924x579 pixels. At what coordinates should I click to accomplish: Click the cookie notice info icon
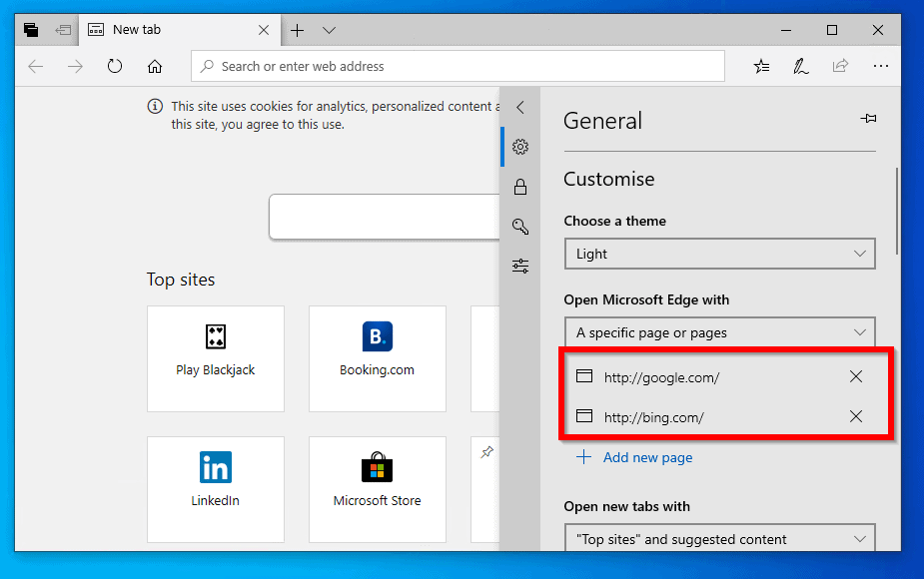click(155, 106)
